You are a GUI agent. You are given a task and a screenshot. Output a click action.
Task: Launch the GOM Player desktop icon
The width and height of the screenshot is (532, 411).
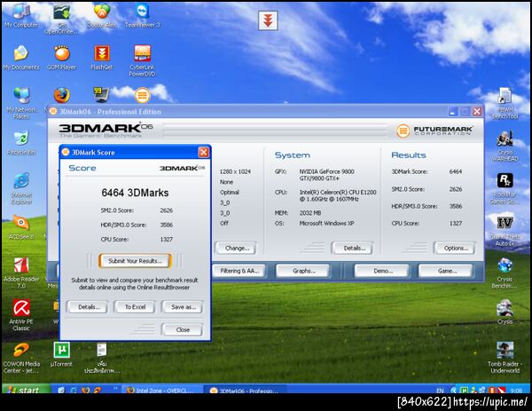click(x=62, y=58)
